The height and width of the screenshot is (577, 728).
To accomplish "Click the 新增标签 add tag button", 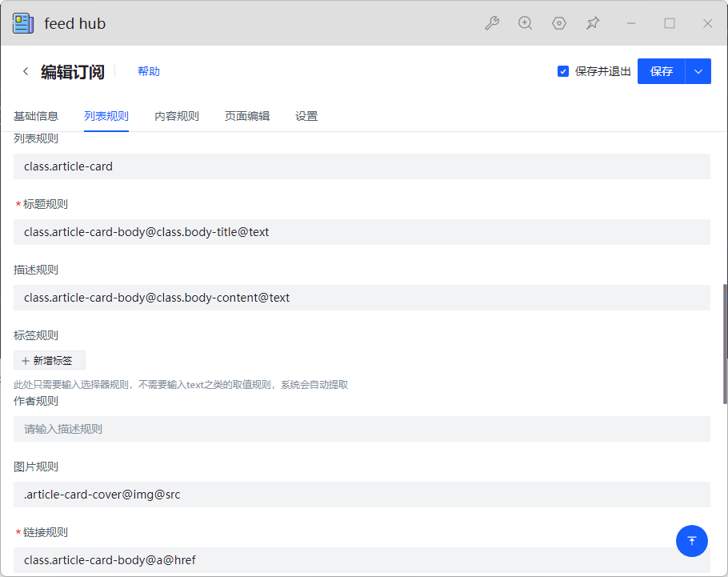I will [x=50, y=360].
